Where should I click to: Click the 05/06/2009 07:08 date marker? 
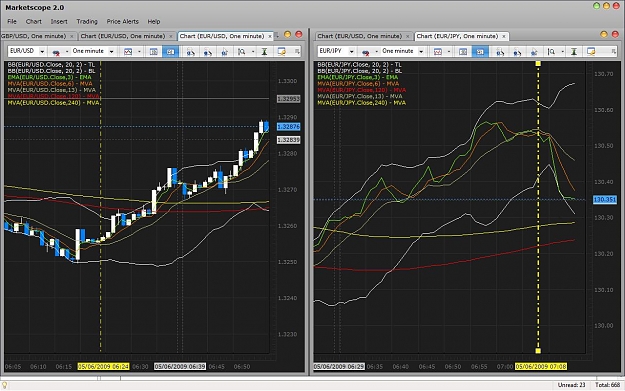coord(541,366)
